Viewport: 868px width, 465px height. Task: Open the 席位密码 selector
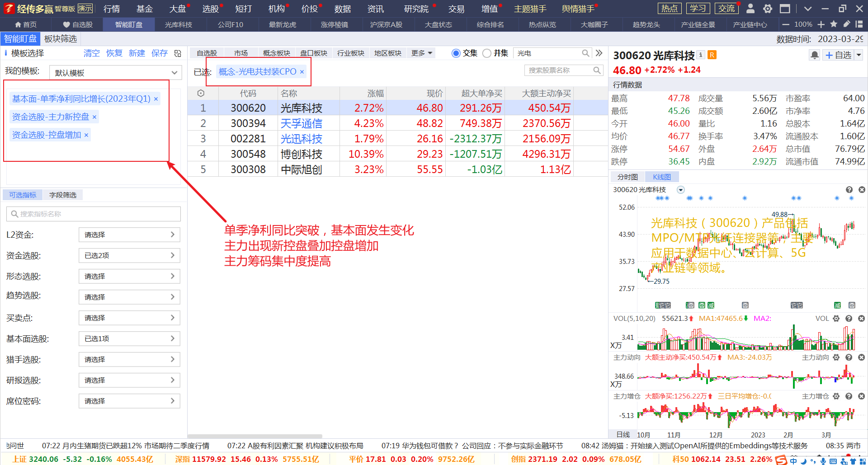tap(129, 401)
